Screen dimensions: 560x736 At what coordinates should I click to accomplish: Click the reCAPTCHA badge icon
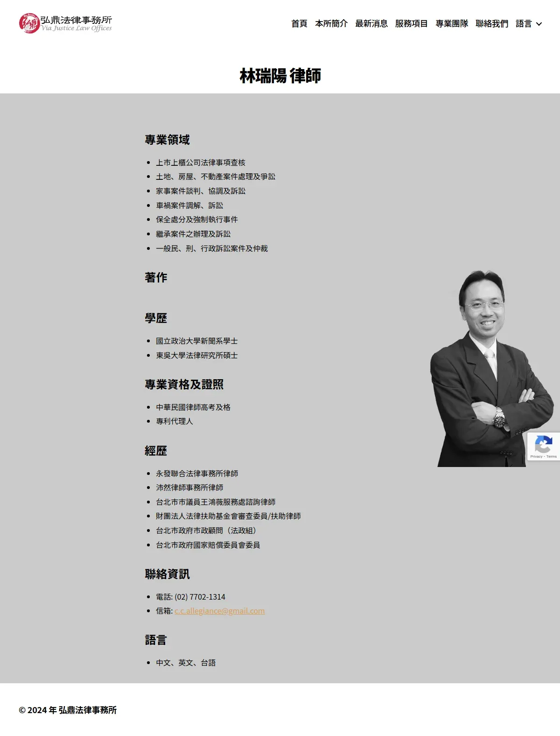[544, 443]
